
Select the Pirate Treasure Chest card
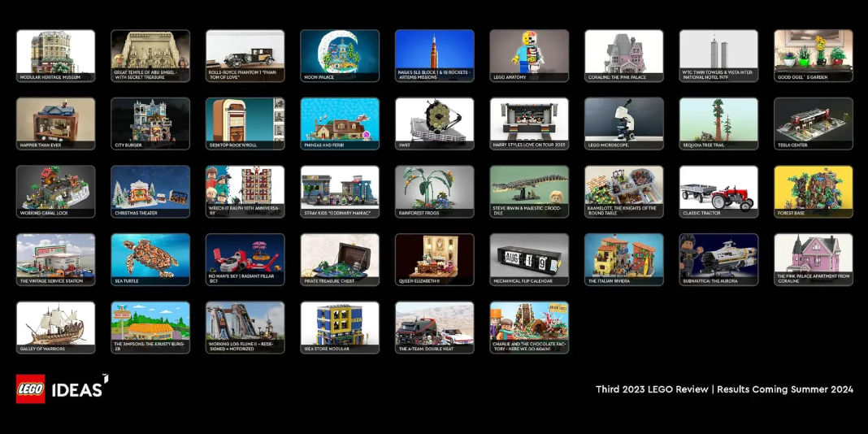[x=340, y=259]
